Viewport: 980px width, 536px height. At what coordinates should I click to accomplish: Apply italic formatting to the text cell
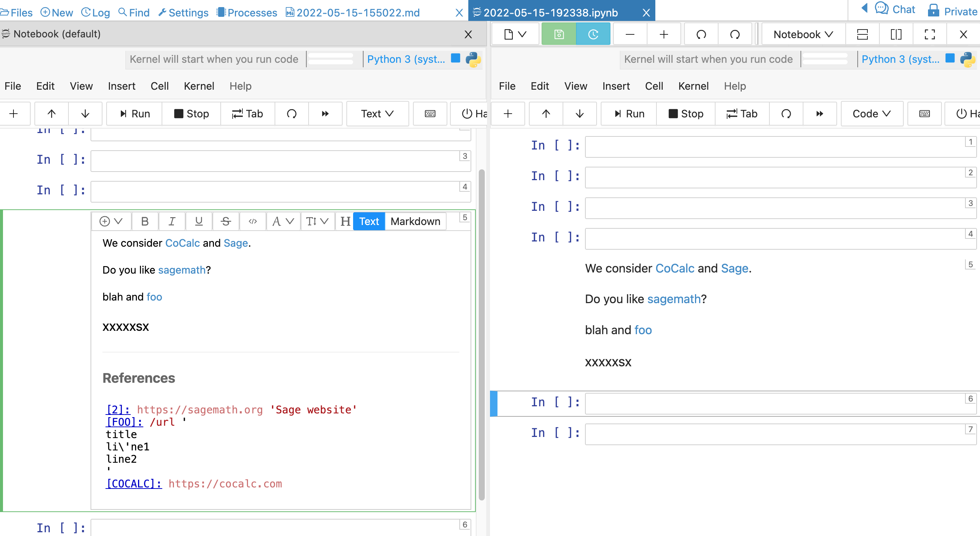tap(172, 221)
